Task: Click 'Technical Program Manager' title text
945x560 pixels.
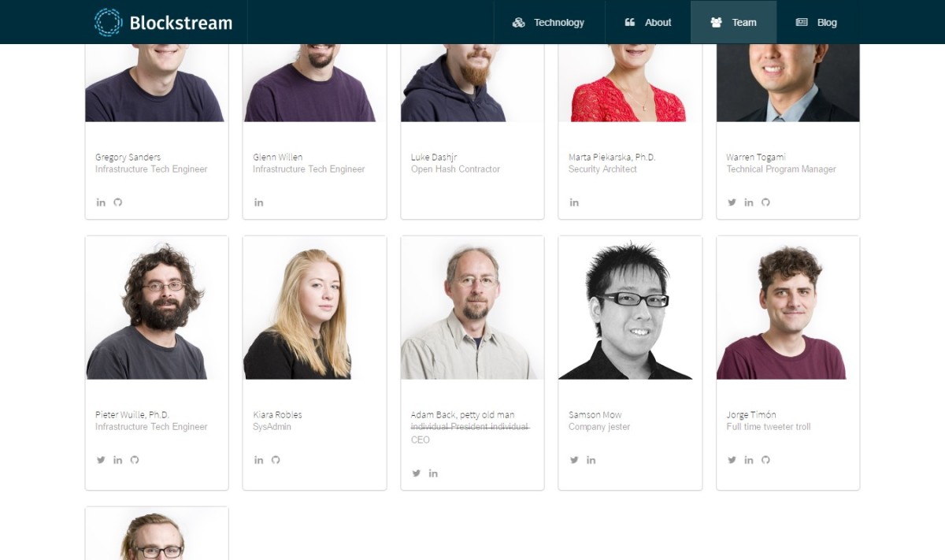Action: coord(781,169)
